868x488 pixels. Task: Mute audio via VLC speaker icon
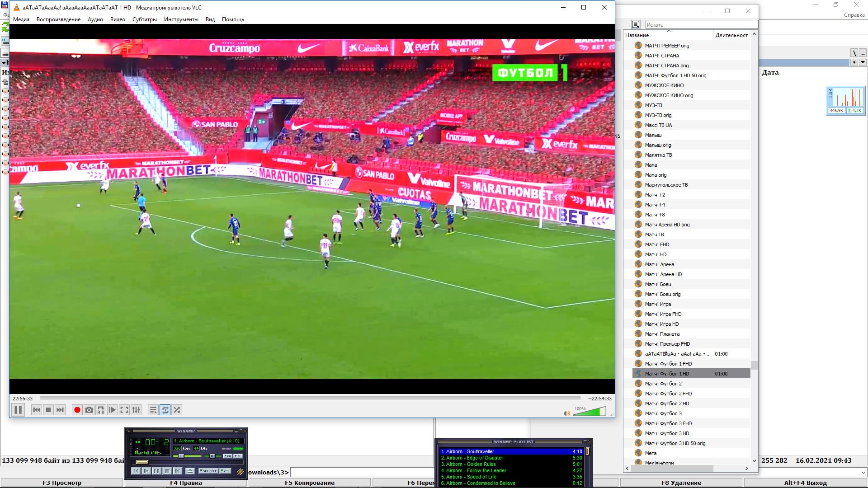pyautogui.click(x=566, y=413)
